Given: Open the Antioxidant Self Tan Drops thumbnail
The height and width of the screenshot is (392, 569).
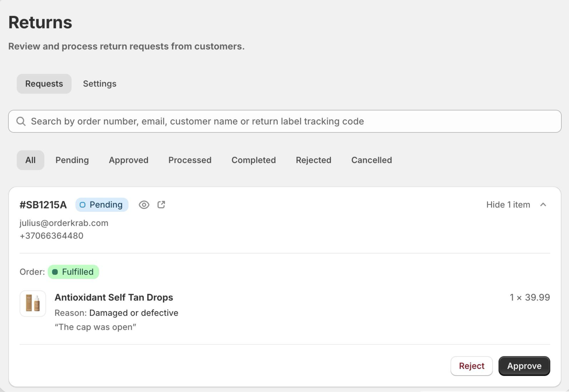Looking at the screenshot, I should 33,304.
